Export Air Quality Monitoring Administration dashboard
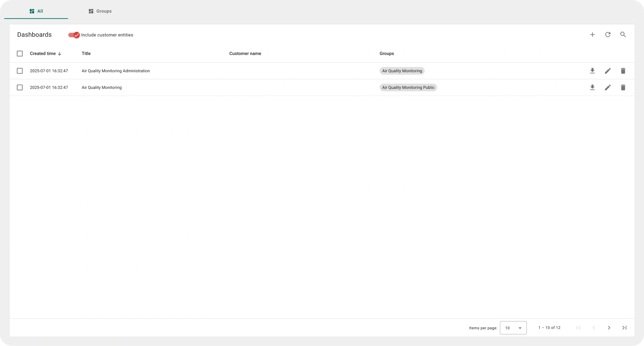This screenshot has height=346, width=644. click(592, 71)
